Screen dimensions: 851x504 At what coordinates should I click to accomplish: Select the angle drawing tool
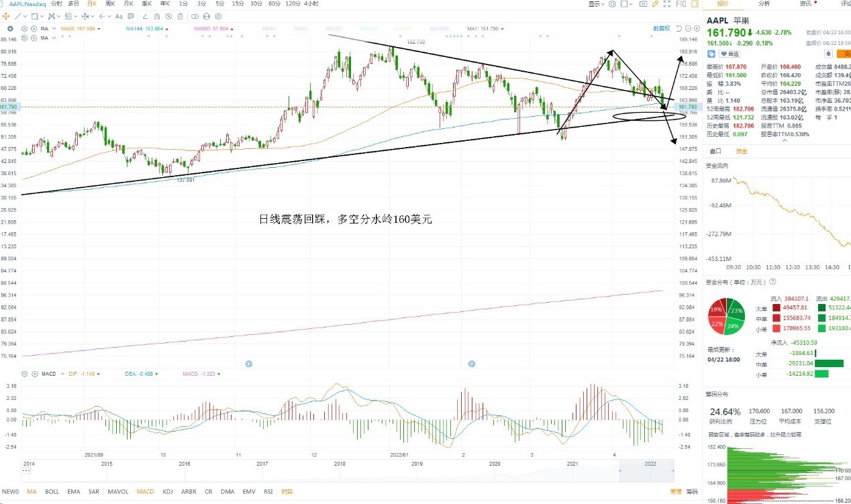tap(145, 16)
